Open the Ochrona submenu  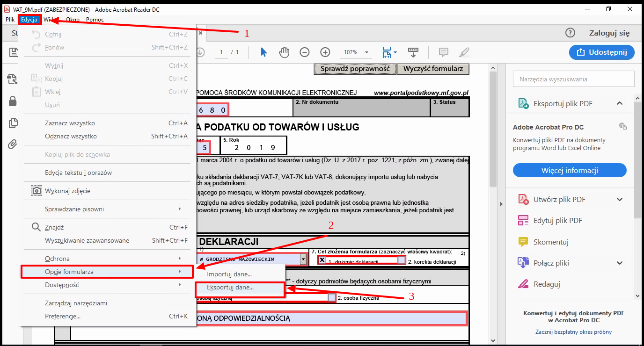click(x=107, y=259)
